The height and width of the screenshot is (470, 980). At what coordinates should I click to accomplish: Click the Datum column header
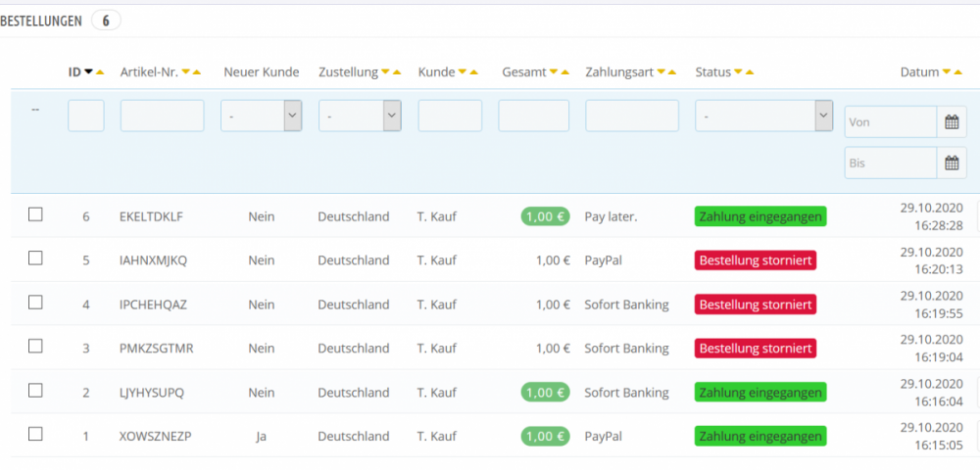point(919,72)
